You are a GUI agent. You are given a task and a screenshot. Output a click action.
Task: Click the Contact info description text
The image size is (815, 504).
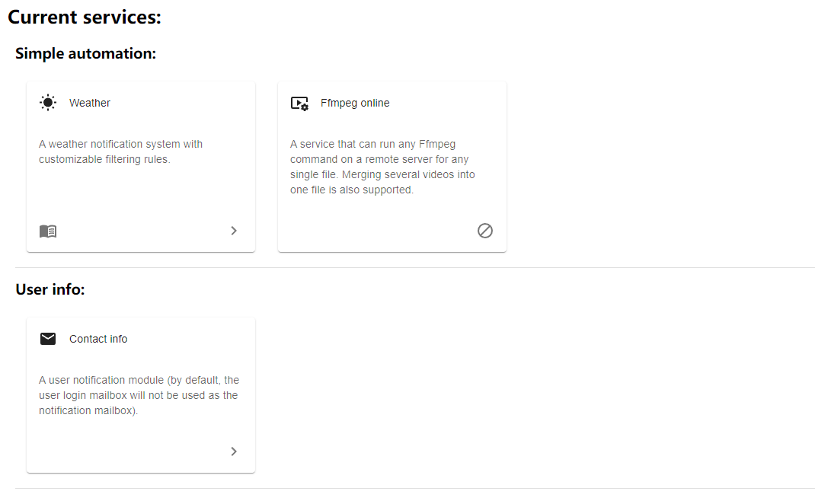point(139,395)
